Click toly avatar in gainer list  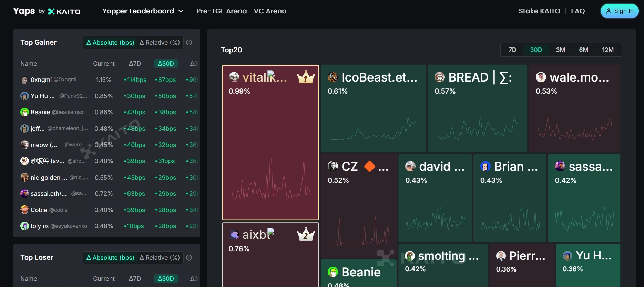point(24,226)
